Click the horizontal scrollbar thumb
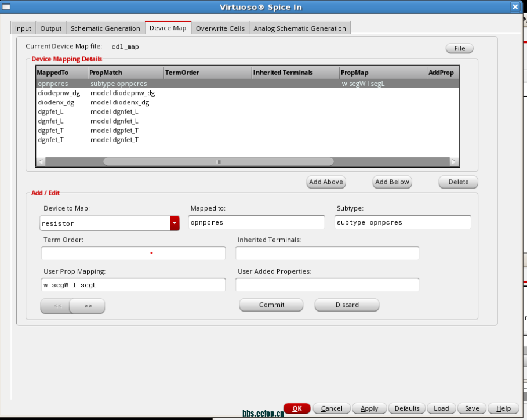The height and width of the screenshot is (420, 527). click(x=219, y=162)
